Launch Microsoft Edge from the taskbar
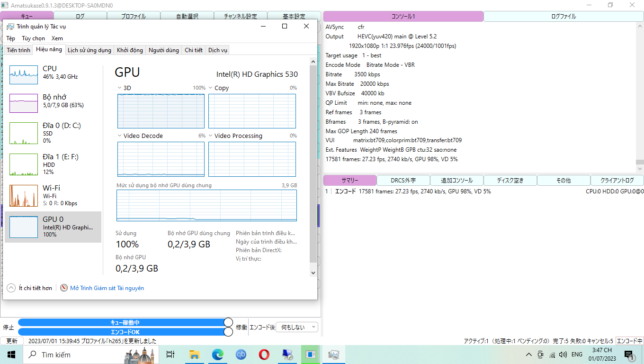Screen dimensions: 644x364 217,355
